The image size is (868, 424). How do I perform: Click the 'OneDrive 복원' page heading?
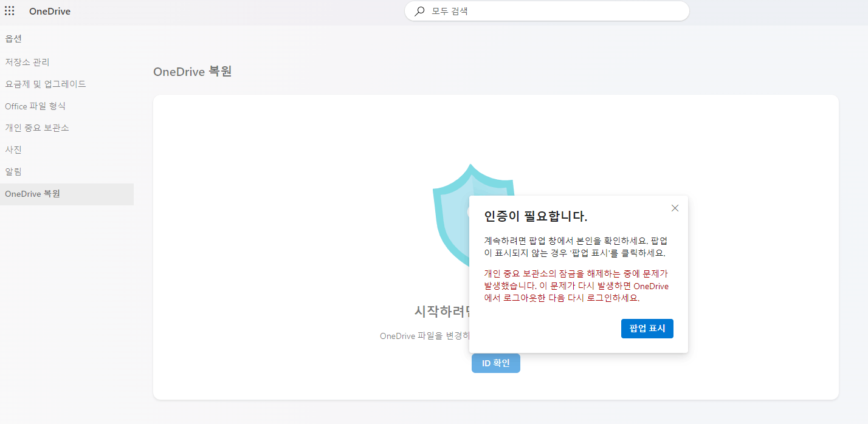coord(193,72)
